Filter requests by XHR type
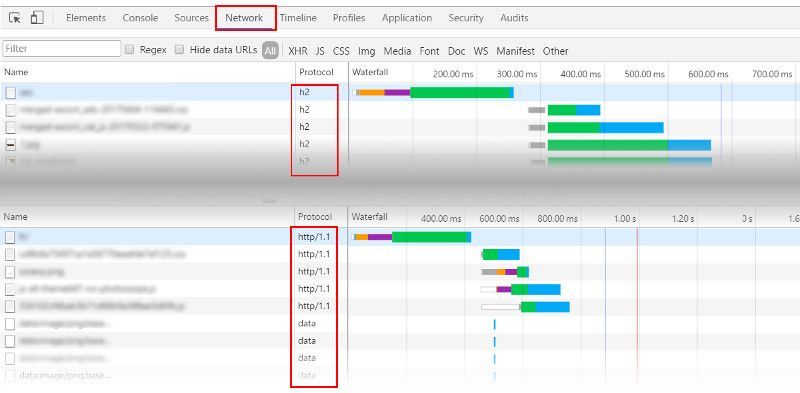 [298, 51]
